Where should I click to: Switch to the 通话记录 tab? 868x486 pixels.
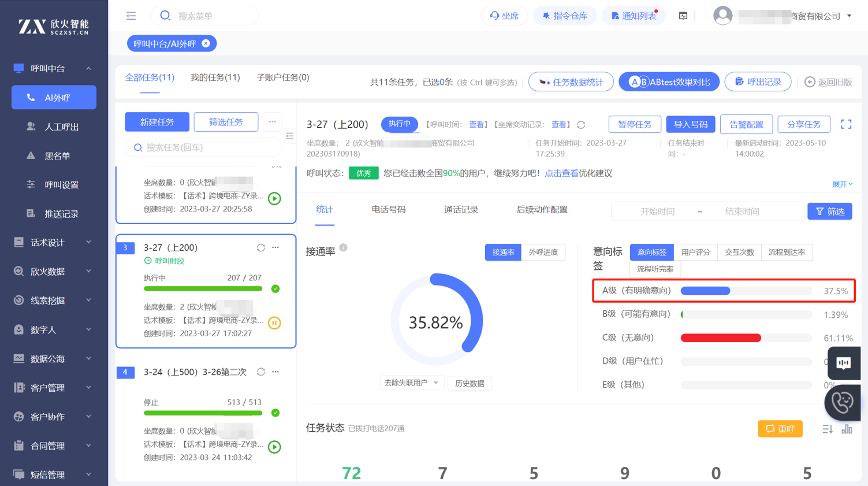(460, 210)
